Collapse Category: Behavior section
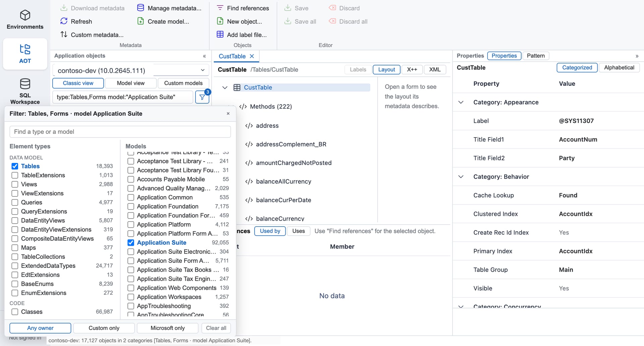Screen dimensions: 644x346 461,177
